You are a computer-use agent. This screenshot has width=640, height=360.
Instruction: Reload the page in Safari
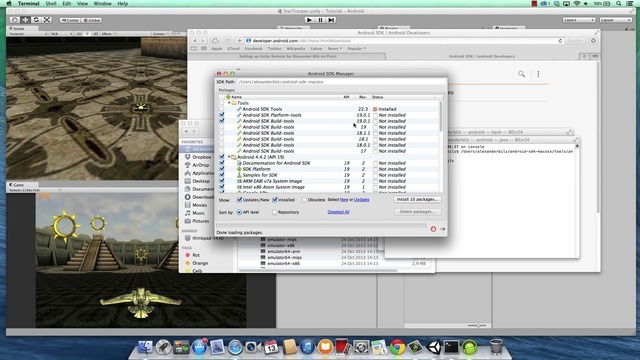click(560, 41)
